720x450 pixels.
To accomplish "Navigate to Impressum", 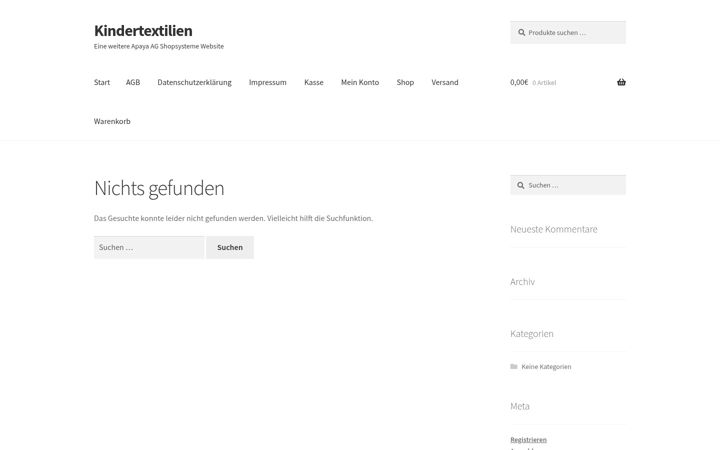I will point(268,82).
